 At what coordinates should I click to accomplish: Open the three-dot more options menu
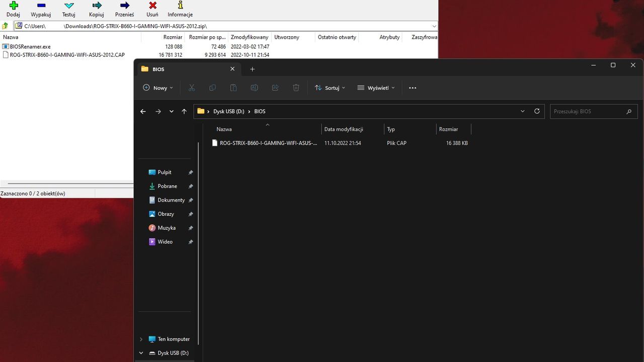pyautogui.click(x=413, y=88)
